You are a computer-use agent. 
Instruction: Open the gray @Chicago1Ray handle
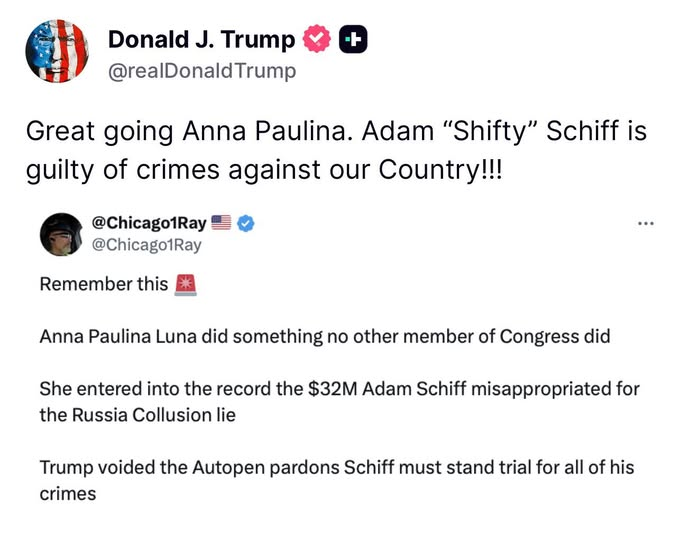[x=147, y=245]
